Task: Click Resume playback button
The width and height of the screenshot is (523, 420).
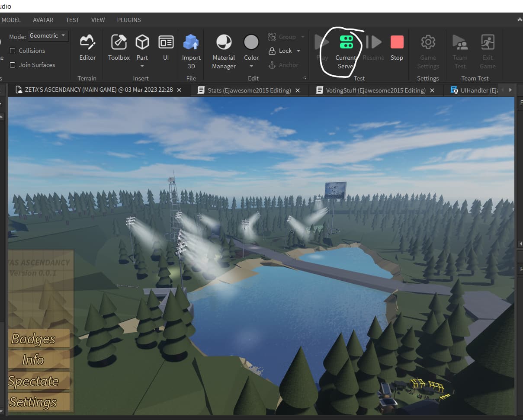Action: tap(374, 48)
